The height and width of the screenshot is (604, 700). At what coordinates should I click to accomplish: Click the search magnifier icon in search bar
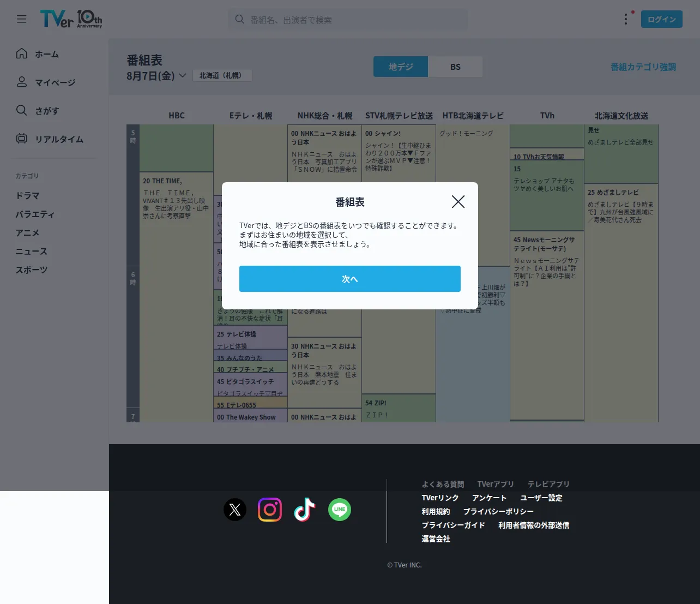[239, 19]
